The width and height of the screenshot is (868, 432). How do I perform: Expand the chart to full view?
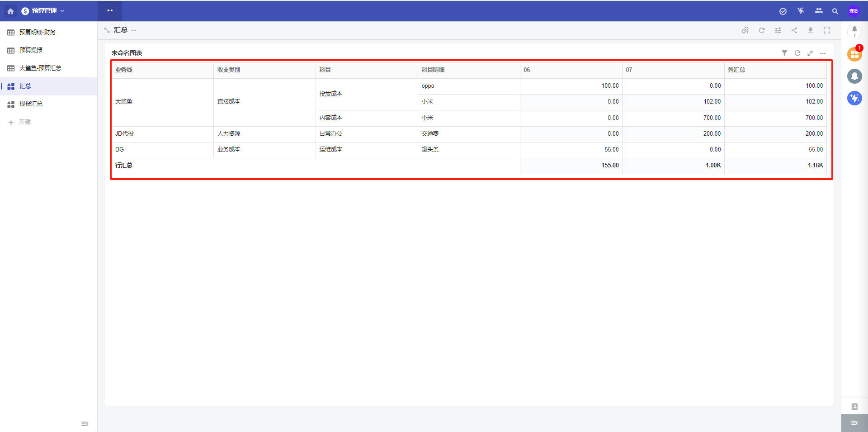point(810,53)
